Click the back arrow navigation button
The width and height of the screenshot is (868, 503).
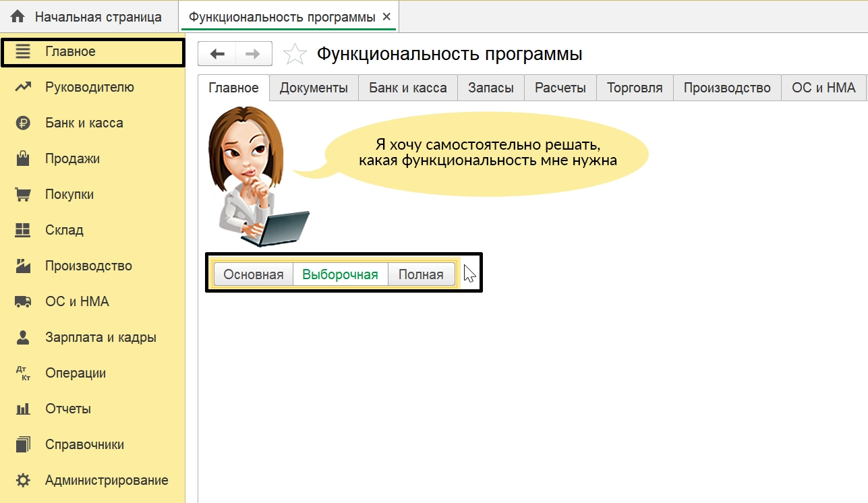(217, 54)
